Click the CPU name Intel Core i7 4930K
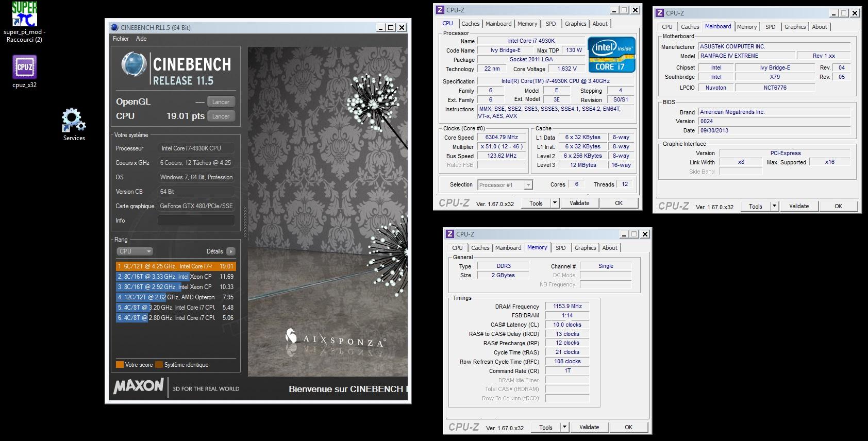Viewport: 868px width, 441px height. 531,41
